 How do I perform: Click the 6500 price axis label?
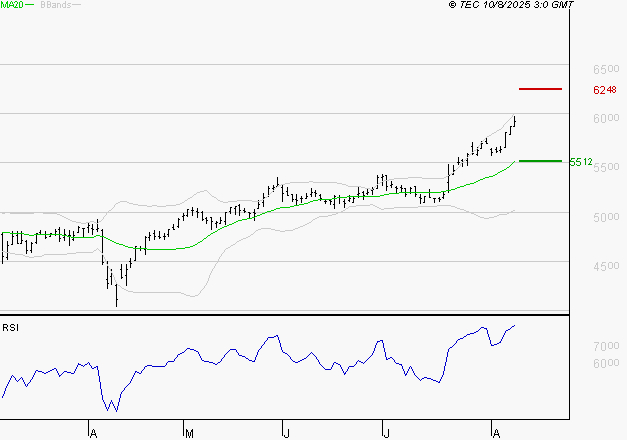(x=606, y=70)
